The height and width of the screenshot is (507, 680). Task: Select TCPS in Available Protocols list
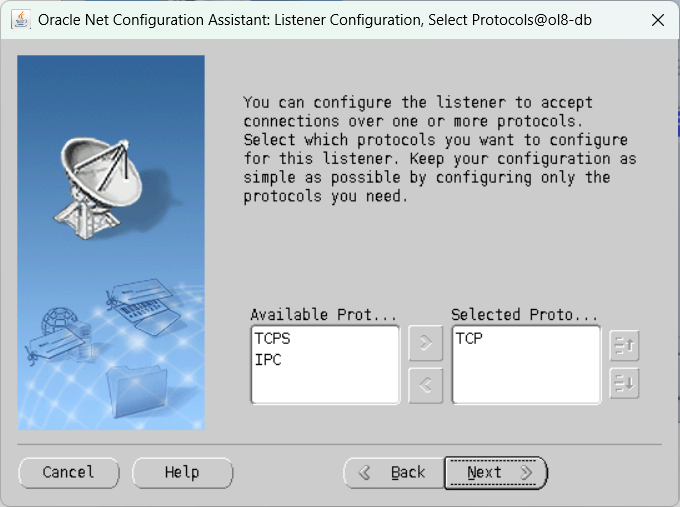[x=272, y=338]
